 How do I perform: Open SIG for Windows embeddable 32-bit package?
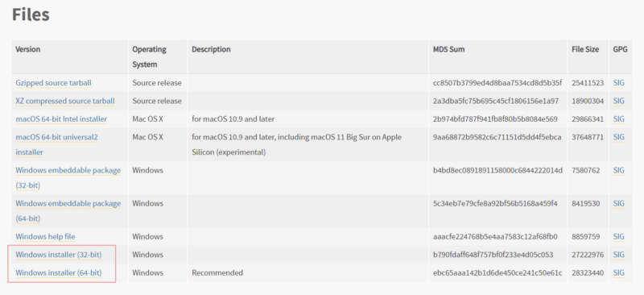(618, 170)
